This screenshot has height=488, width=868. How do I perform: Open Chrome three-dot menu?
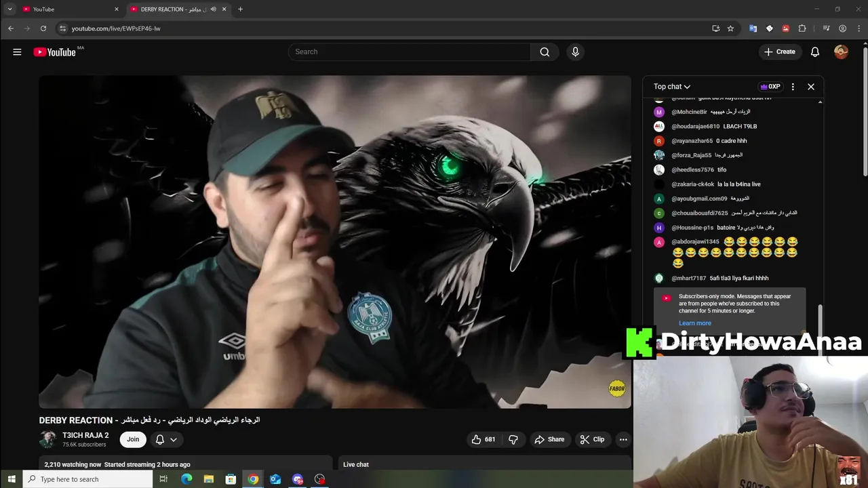858,28
